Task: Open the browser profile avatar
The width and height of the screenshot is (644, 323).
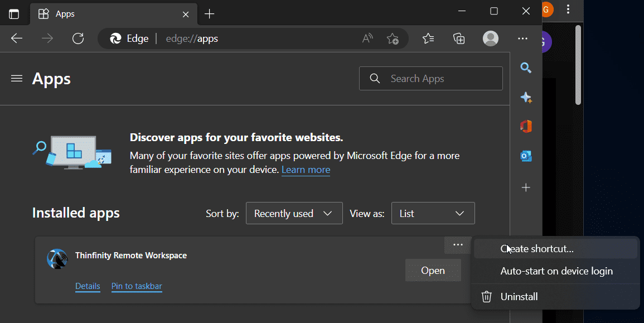Action: tap(490, 38)
